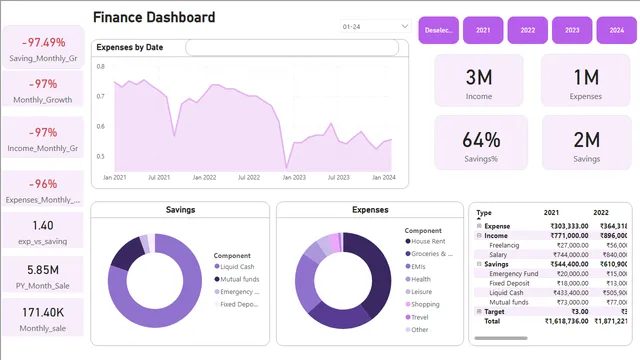Collapse the Income row in table
640x360 pixels.
click(479, 236)
